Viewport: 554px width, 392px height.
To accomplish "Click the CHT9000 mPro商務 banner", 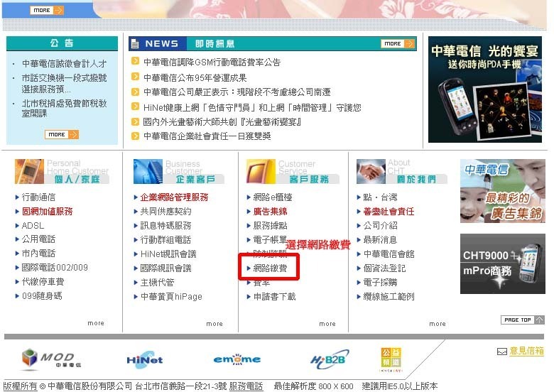I will coord(502,263).
